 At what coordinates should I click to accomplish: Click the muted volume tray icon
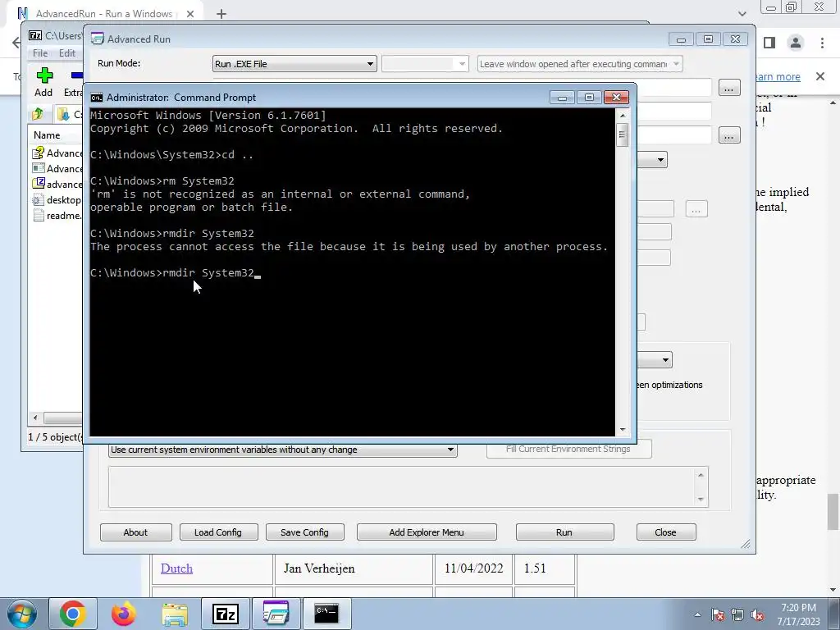pos(757,614)
